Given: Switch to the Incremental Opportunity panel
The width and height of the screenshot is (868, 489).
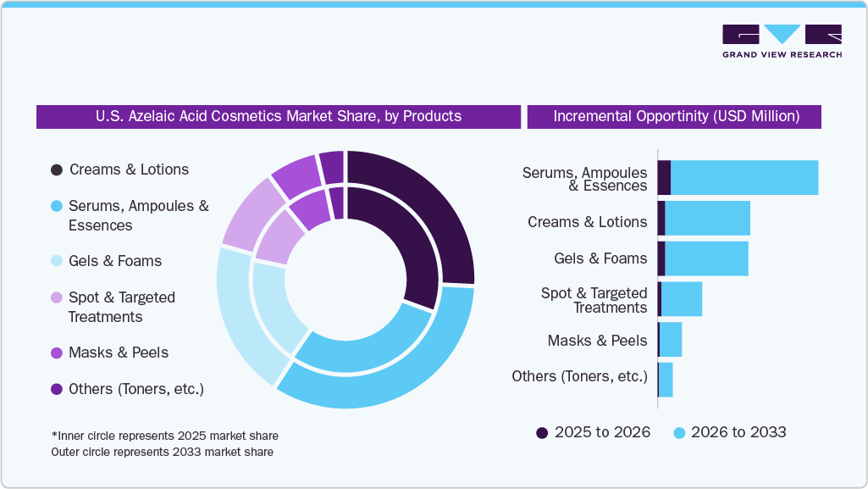Looking at the screenshot, I should (673, 116).
